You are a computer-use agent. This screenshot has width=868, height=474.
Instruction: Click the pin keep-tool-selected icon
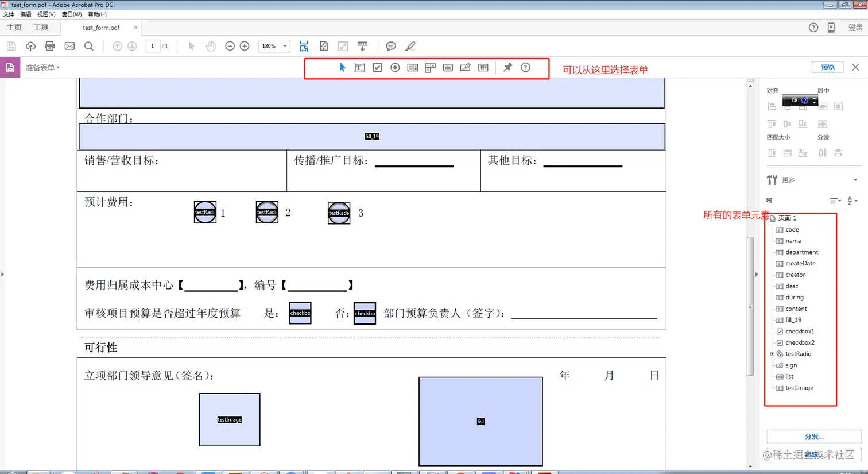508,68
